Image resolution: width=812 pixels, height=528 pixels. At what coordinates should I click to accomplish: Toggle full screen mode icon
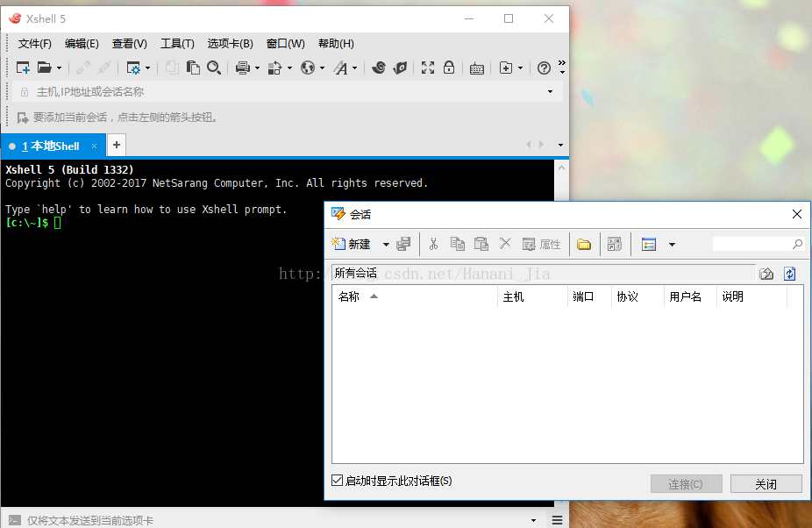coord(428,68)
